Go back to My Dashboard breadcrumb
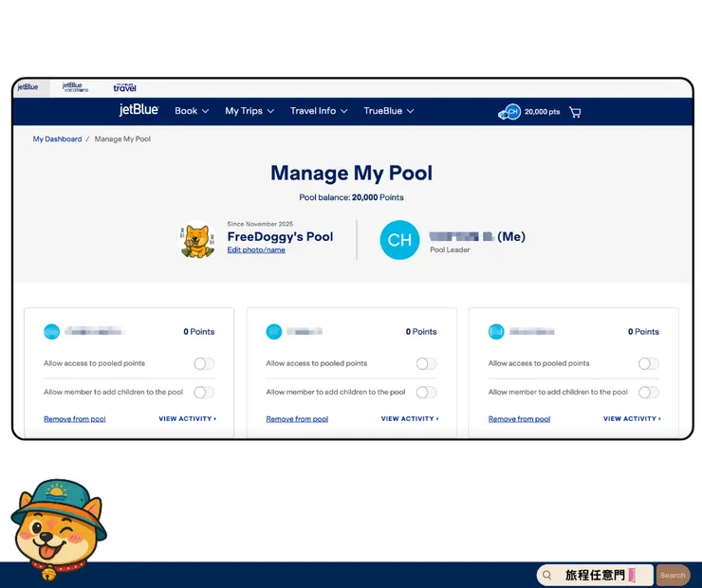 57,139
